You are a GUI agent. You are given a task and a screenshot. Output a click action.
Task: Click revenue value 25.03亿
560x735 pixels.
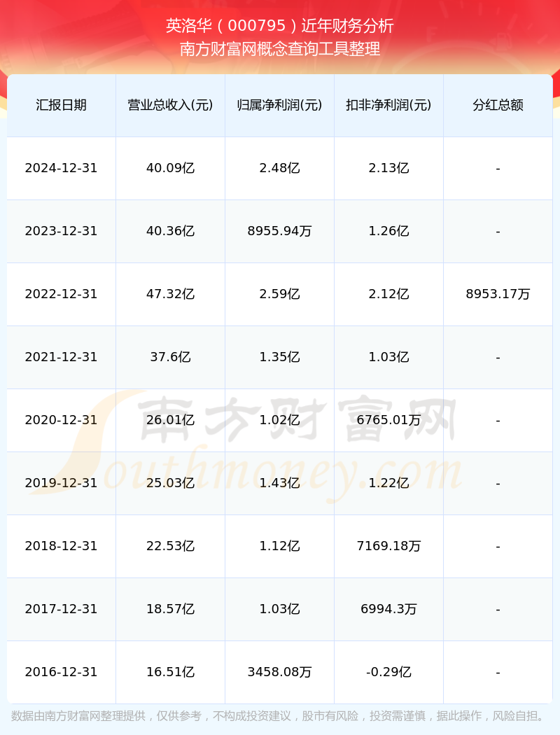pyautogui.click(x=171, y=483)
